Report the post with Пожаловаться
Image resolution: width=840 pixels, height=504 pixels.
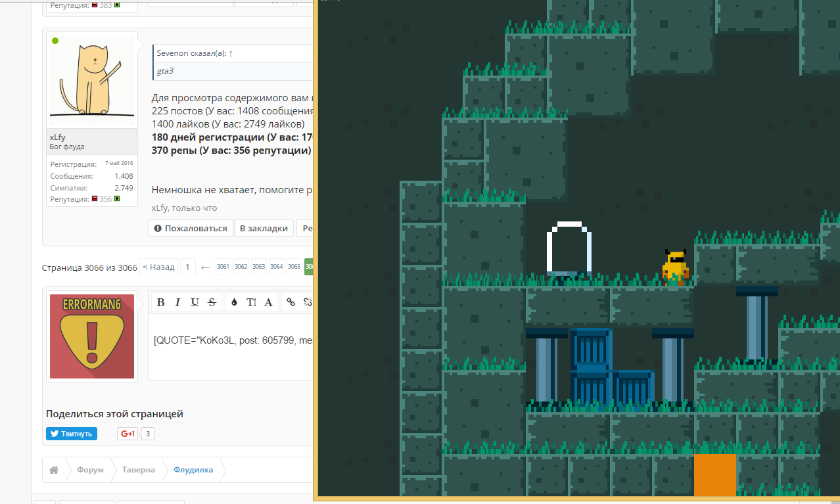(x=191, y=228)
